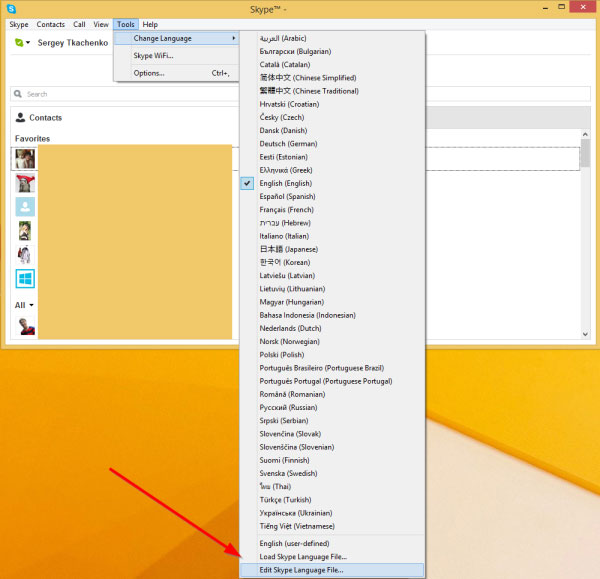Select the contact avatar with the Santa hat
This screenshot has width=600, height=579.
click(25, 182)
